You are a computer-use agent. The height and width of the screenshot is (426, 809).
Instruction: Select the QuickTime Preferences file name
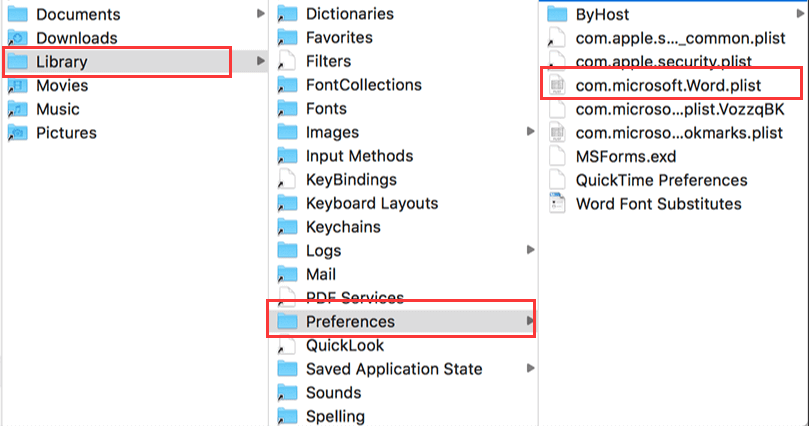point(661,180)
